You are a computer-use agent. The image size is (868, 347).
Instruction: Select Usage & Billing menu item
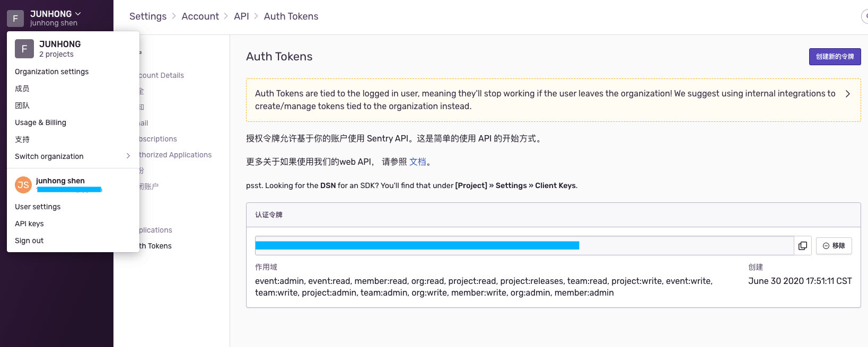tap(41, 122)
